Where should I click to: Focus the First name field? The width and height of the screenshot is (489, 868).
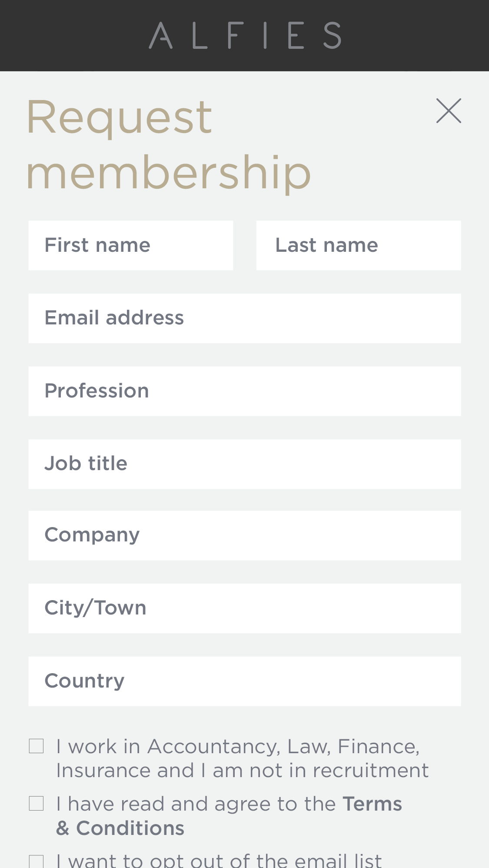pyautogui.click(x=130, y=245)
